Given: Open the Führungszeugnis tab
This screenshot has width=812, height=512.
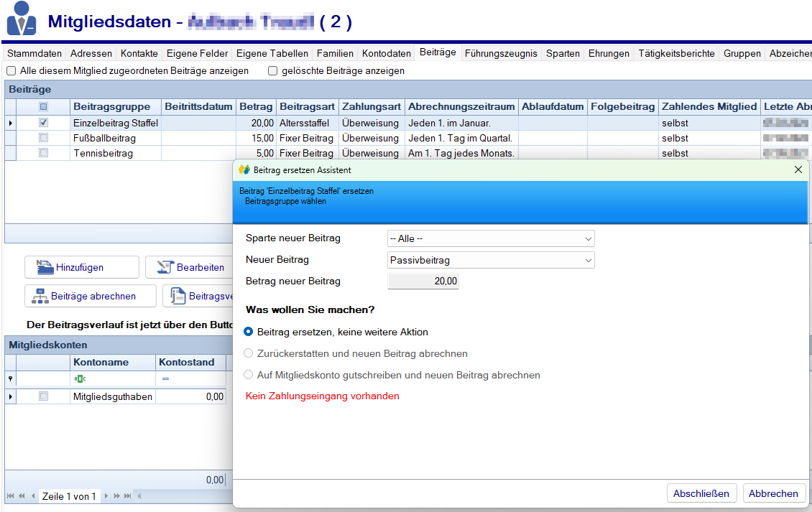Looking at the screenshot, I should tap(501, 53).
